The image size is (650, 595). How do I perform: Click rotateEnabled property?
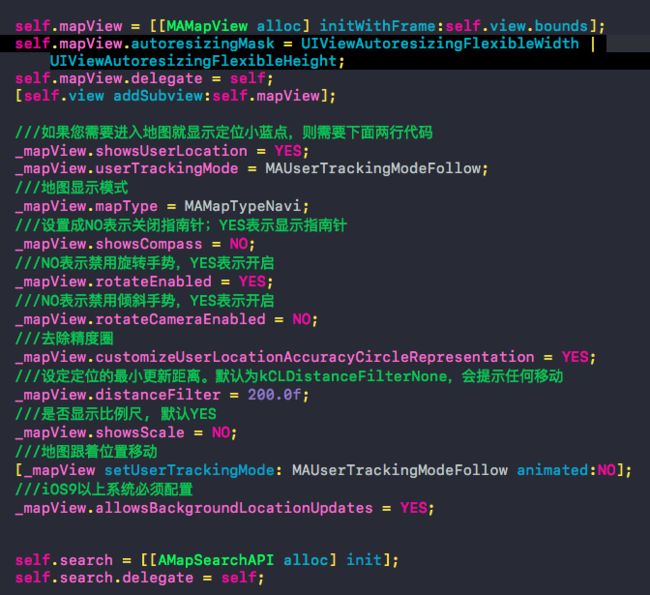pos(153,282)
